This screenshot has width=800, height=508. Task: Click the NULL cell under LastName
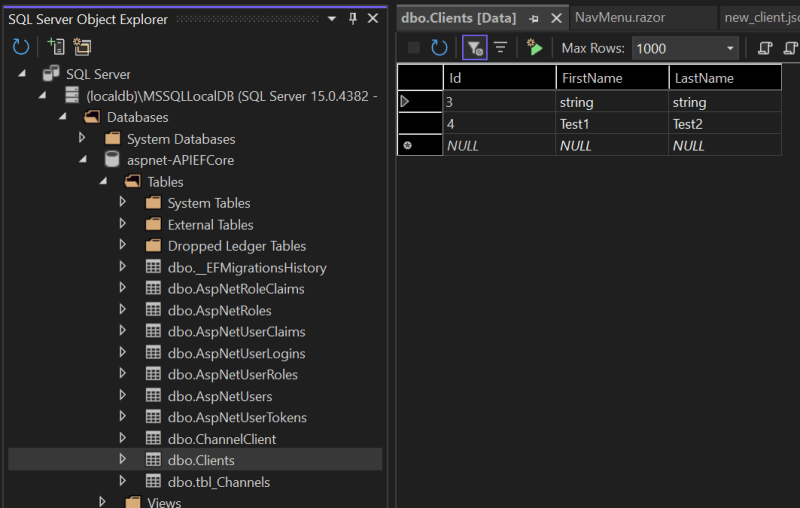725,146
